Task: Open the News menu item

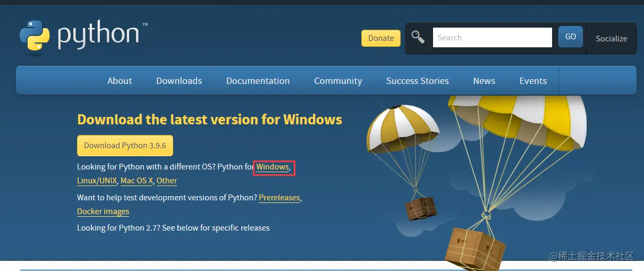Action: pos(484,81)
